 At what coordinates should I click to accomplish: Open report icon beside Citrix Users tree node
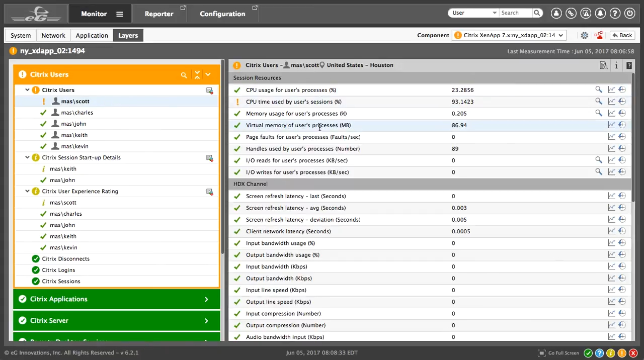[x=209, y=91]
